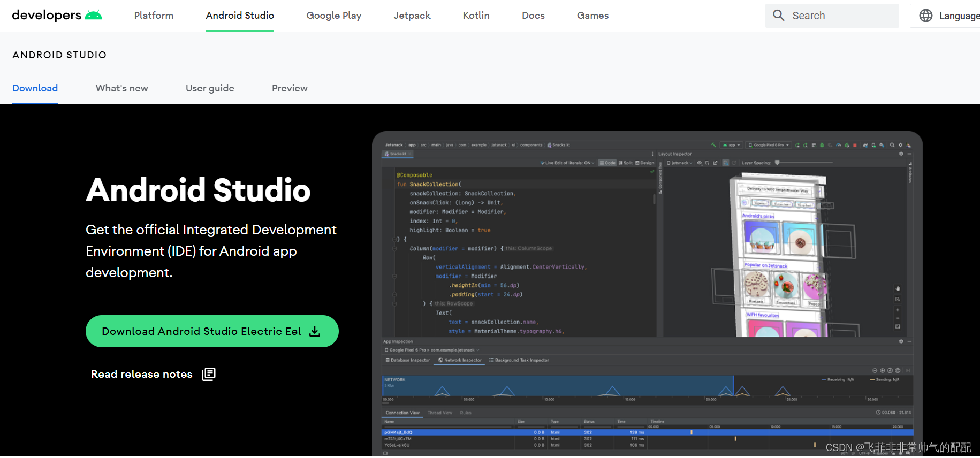Open the Background Task Inspector tab
This screenshot has height=458, width=980.
pyautogui.click(x=519, y=360)
